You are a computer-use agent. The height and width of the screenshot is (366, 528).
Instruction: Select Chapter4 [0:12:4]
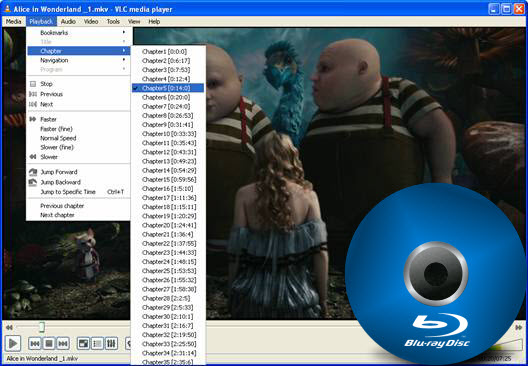(168, 79)
